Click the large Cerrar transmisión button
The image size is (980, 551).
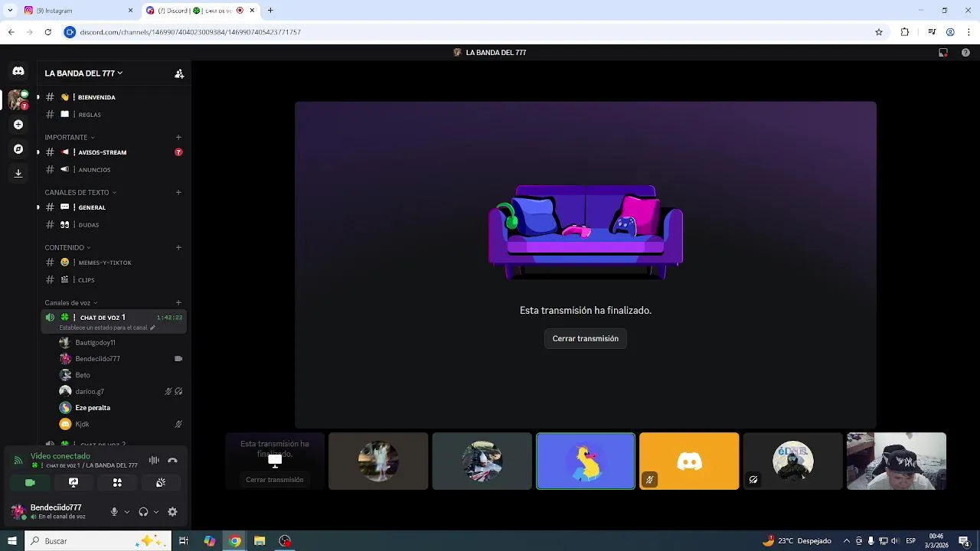pos(586,338)
